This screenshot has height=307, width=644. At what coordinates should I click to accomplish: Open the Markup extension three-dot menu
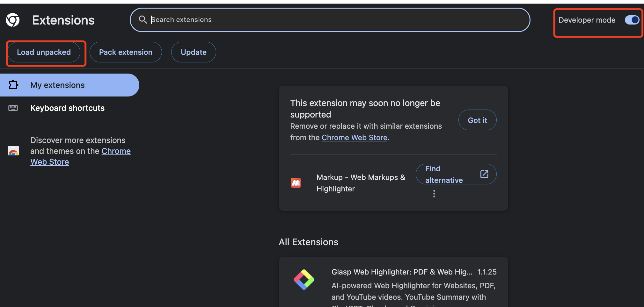(x=434, y=194)
